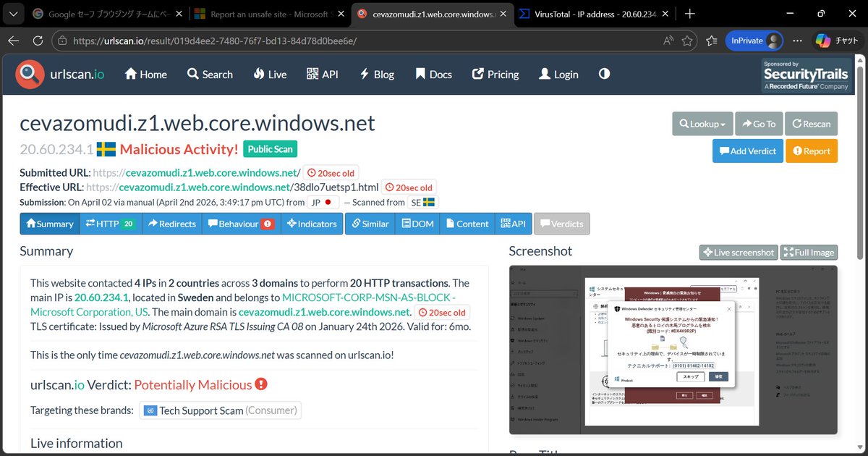The width and height of the screenshot is (868, 456).
Task: Click the Live screenshot button
Action: [x=739, y=252]
